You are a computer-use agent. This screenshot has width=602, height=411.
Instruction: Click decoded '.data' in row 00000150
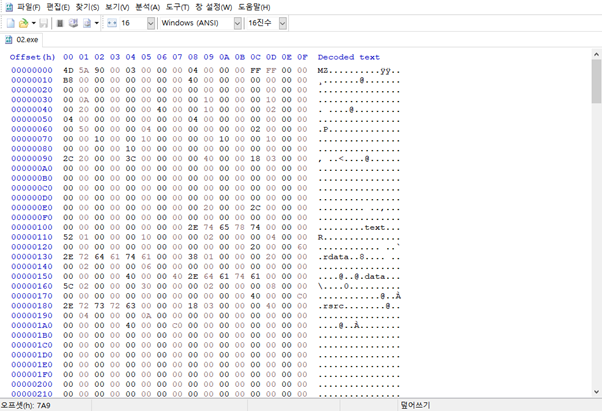[372, 277]
